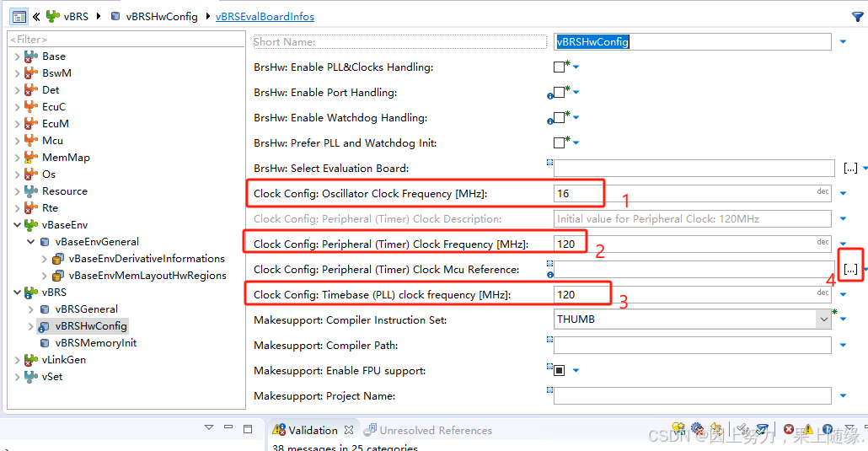Screen dimensions: 868x451
Task: Minimize the left bottom panel
Action: 228,427
